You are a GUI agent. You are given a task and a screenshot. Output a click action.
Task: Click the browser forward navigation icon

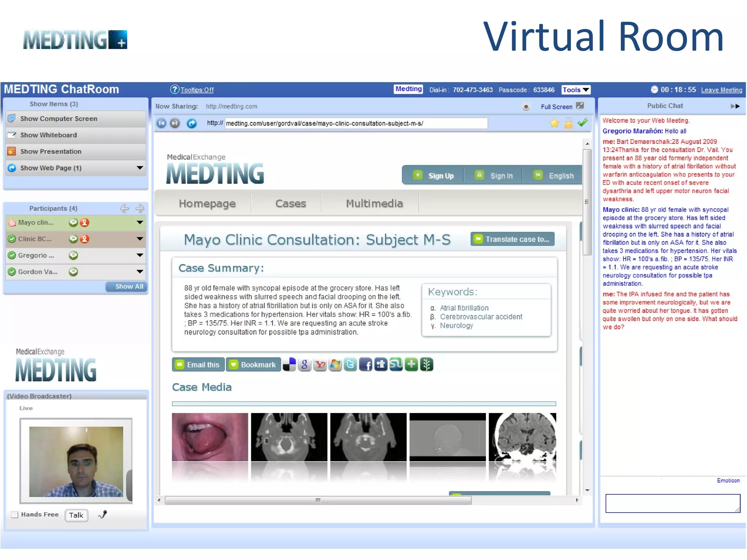point(175,123)
